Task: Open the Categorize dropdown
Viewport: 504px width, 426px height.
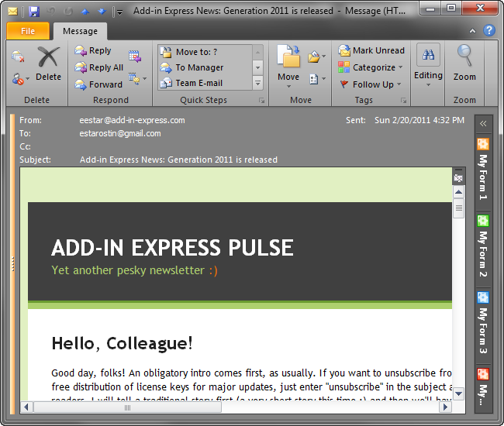Action: pos(371,67)
